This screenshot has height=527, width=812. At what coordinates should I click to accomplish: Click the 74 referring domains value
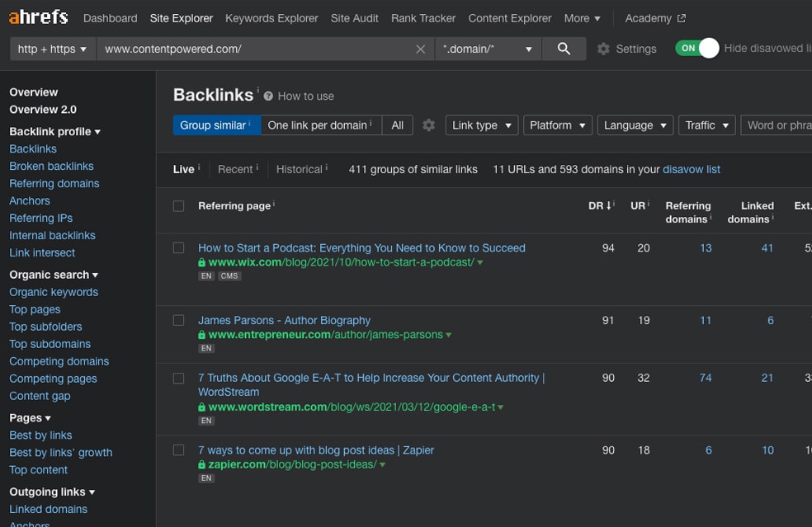706,378
